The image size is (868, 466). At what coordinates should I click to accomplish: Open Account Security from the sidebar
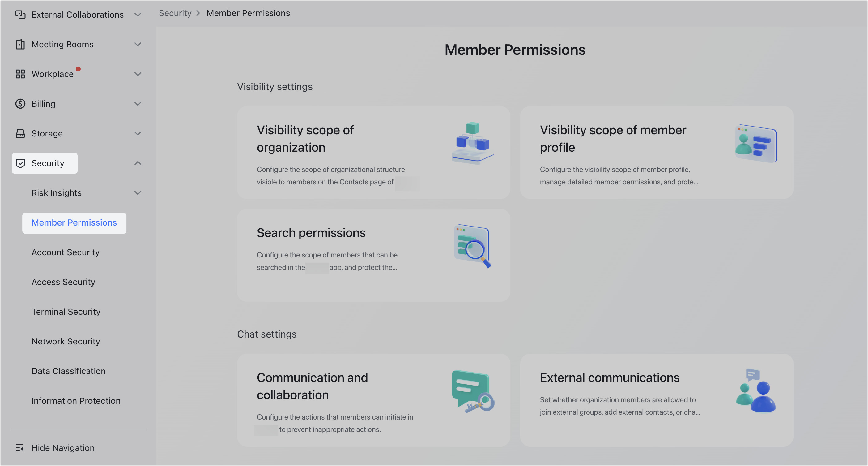tap(65, 252)
